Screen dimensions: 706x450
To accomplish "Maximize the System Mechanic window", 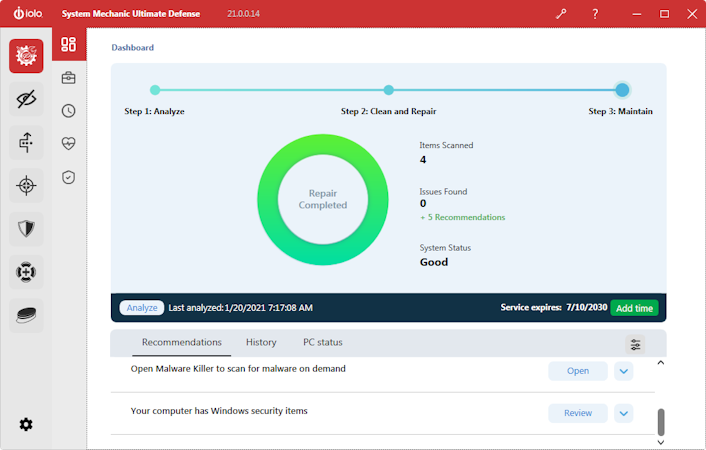I will [664, 14].
